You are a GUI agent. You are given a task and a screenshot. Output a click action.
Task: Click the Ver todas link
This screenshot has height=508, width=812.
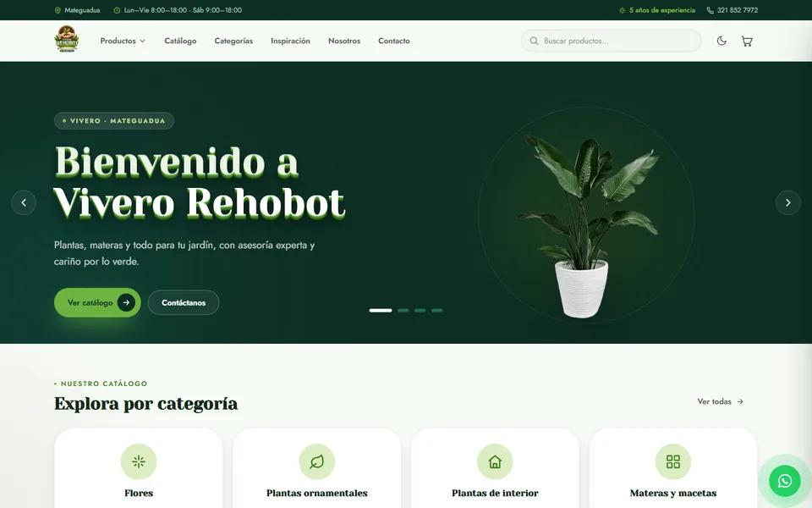[721, 401]
